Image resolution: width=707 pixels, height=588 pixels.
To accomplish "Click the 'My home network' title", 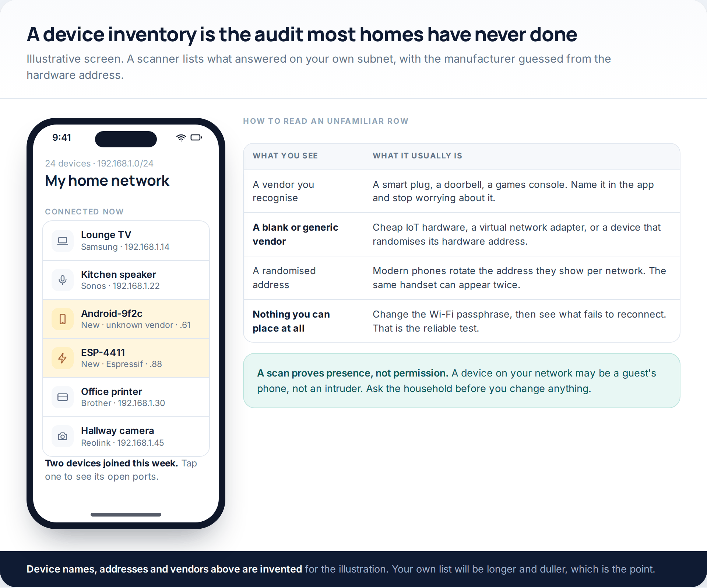I will point(107,181).
